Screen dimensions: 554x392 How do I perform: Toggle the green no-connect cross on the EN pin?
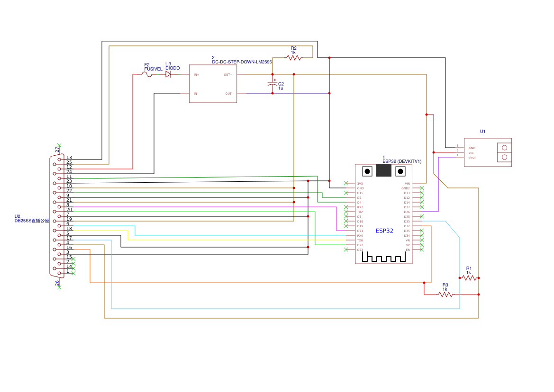coord(422,250)
